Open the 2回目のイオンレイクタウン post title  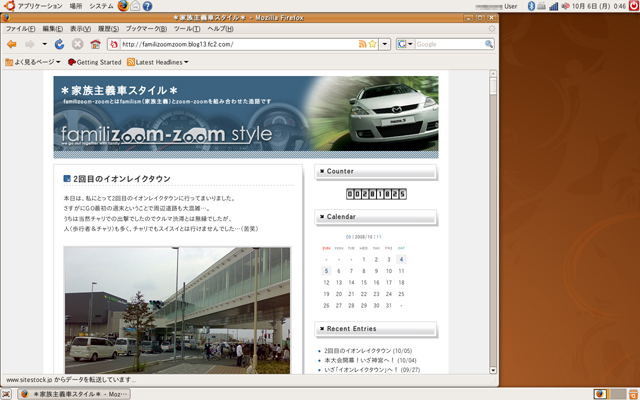pyautogui.click(x=122, y=179)
